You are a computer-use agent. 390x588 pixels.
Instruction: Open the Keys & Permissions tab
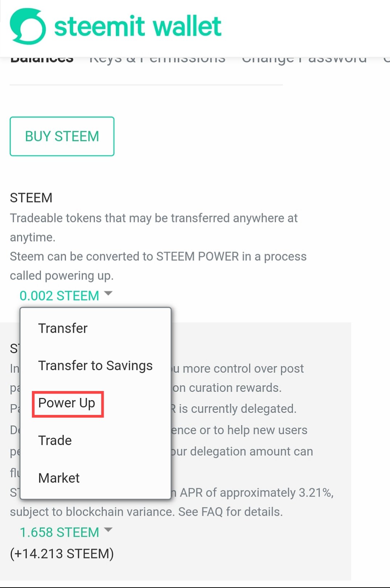(157, 60)
